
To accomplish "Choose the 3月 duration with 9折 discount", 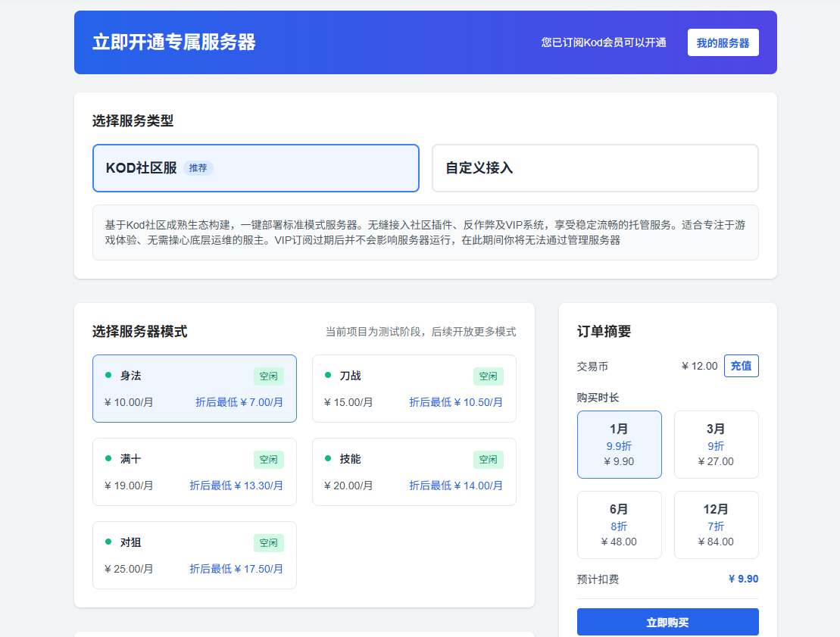I will click(x=716, y=444).
